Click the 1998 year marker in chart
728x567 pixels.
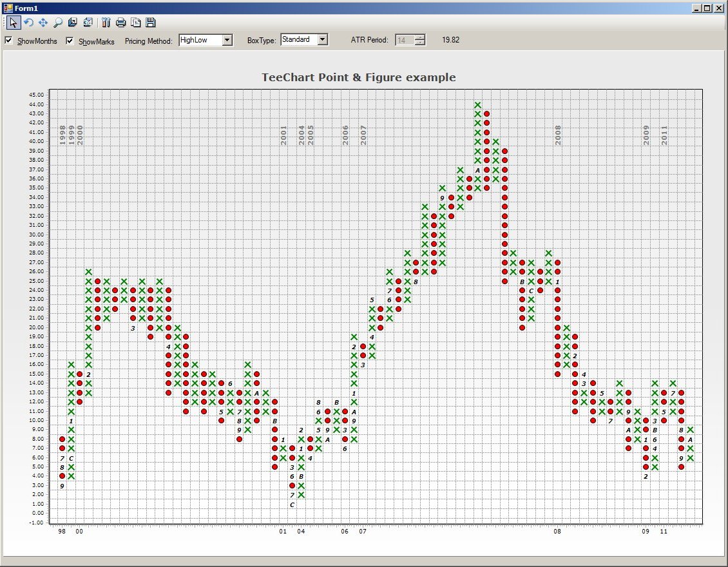(62, 135)
